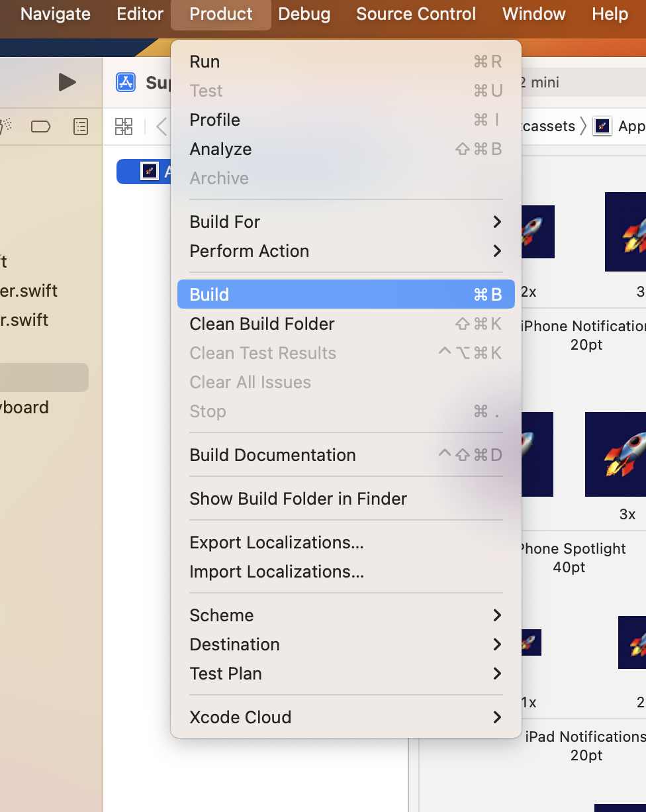
Task: Click the xcassets breadcrumb segment
Action: 548,126
